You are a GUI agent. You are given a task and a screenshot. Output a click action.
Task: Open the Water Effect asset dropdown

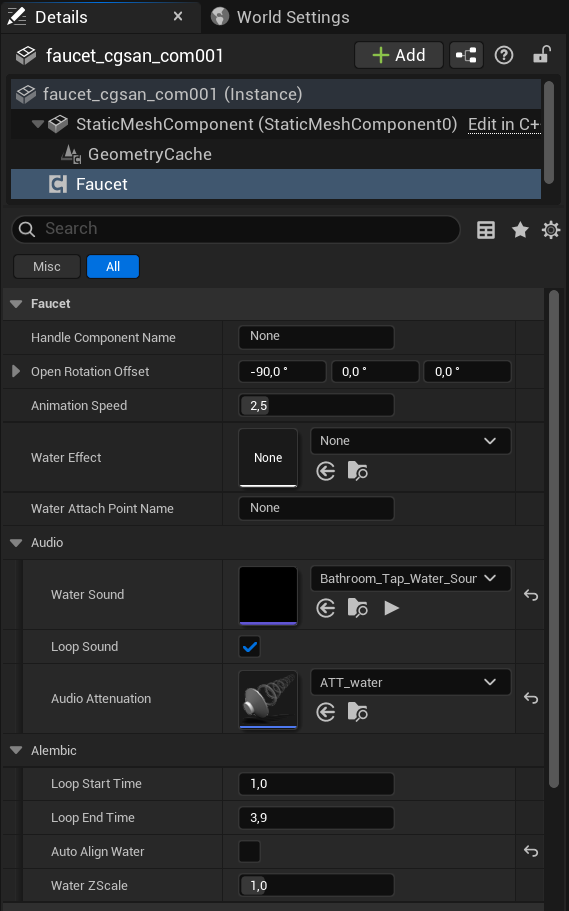[411, 441]
